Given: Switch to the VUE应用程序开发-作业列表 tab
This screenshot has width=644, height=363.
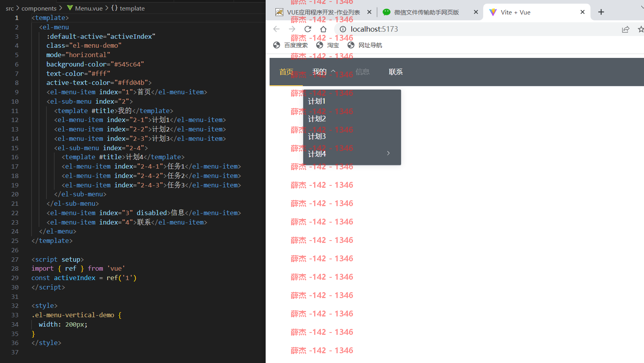Looking at the screenshot, I should pyautogui.click(x=324, y=12).
